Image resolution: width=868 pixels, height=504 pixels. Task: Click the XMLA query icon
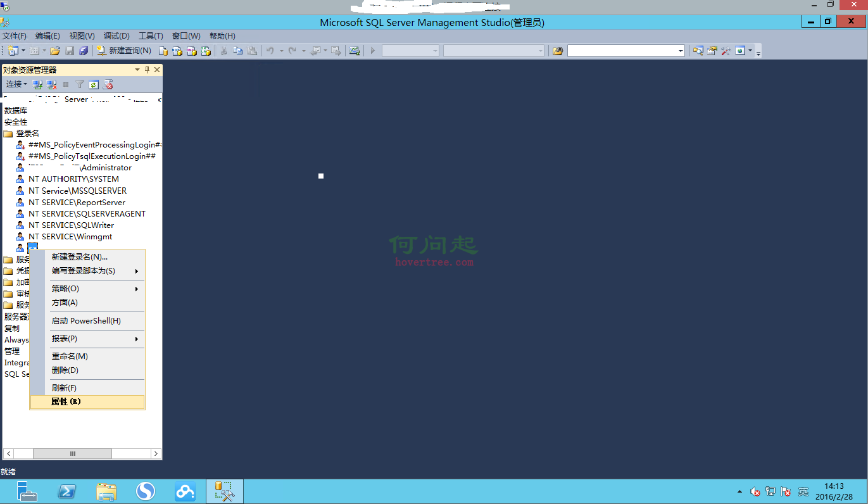(x=206, y=51)
